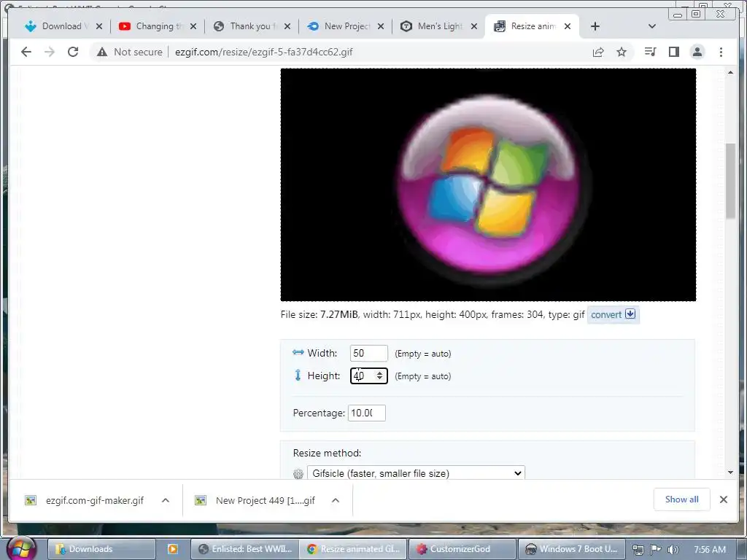Bookmark this page with the star icon
The image size is (747, 560).
pos(622,52)
